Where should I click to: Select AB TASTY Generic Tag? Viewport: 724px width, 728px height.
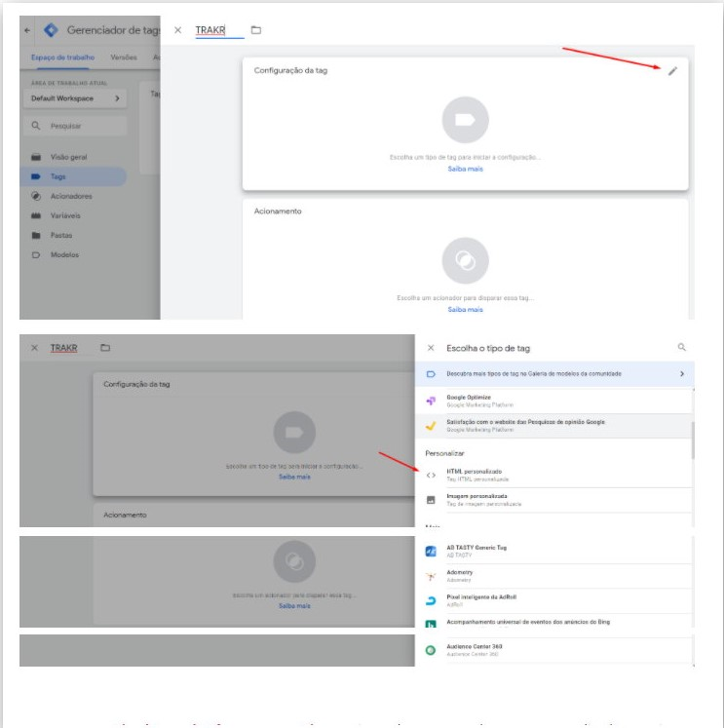pyautogui.click(x=553, y=551)
